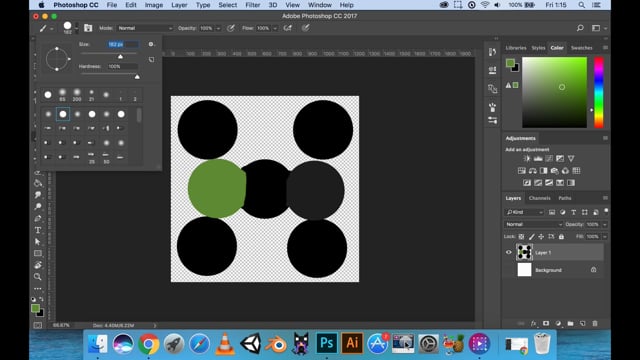Switch to the Libraries tab

click(x=516, y=48)
